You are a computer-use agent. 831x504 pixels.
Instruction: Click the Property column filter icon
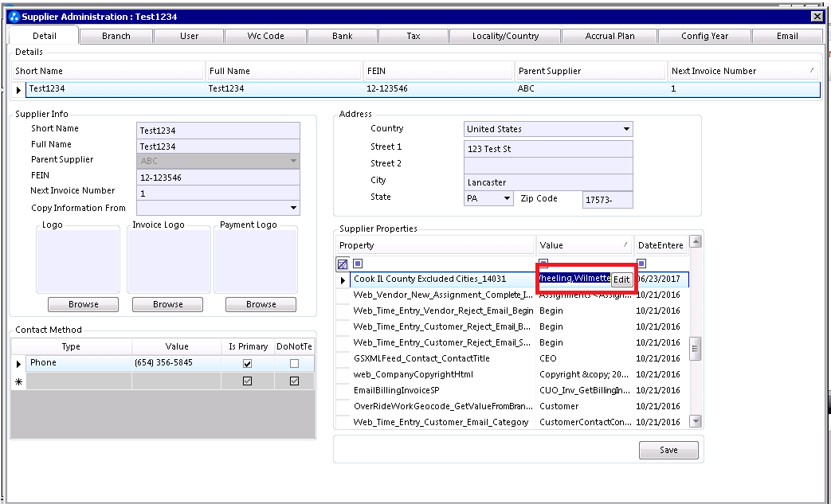pos(358,263)
